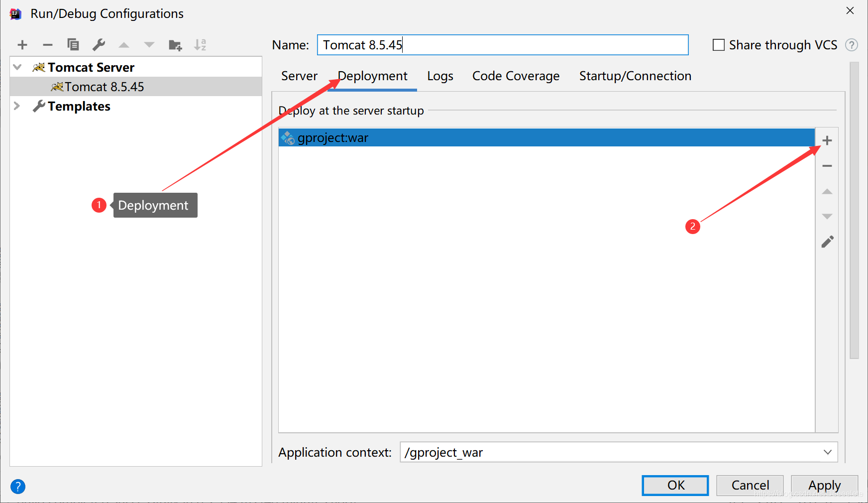Select the Tomcat 8.5.45 configuration in tree
The width and height of the screenshot is (868, 503).
click(x=136, y=87)
